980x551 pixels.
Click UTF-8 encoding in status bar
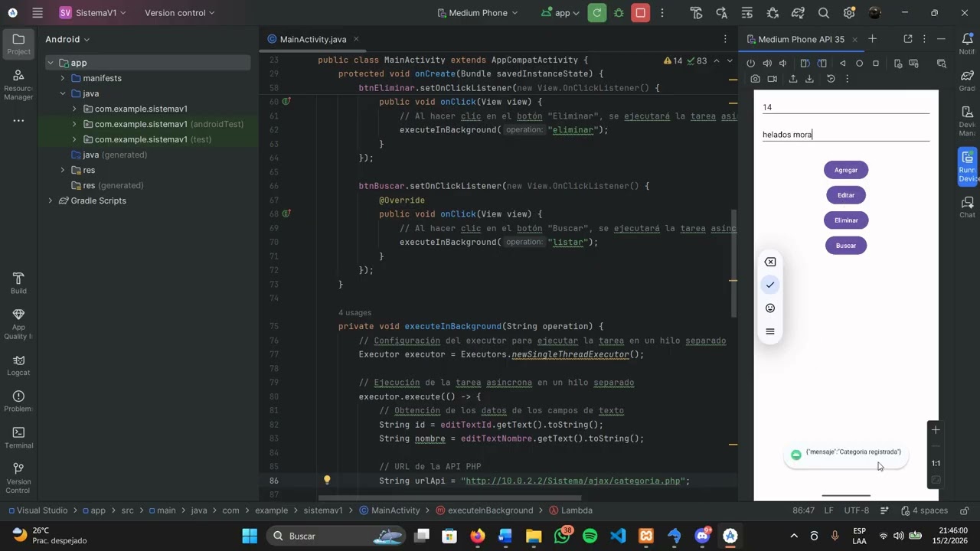point(857,510)
